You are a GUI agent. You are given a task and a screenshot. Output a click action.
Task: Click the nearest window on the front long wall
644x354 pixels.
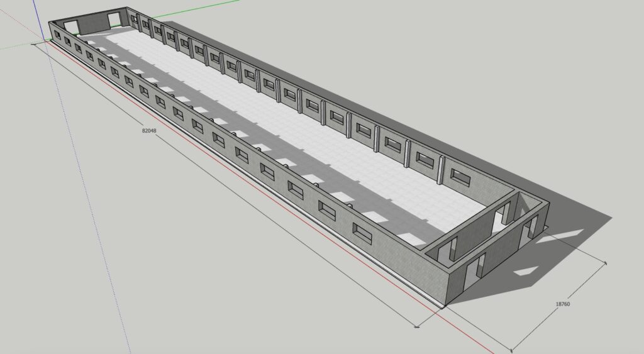coord(363,233)
